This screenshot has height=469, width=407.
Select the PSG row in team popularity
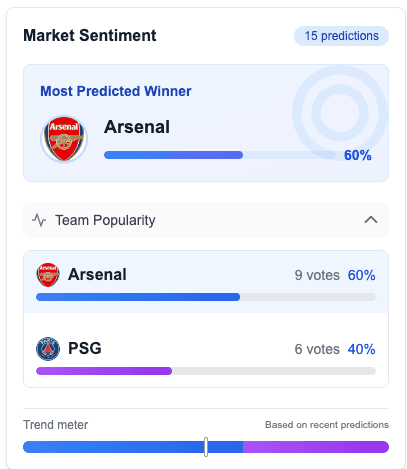coord(206,350)
